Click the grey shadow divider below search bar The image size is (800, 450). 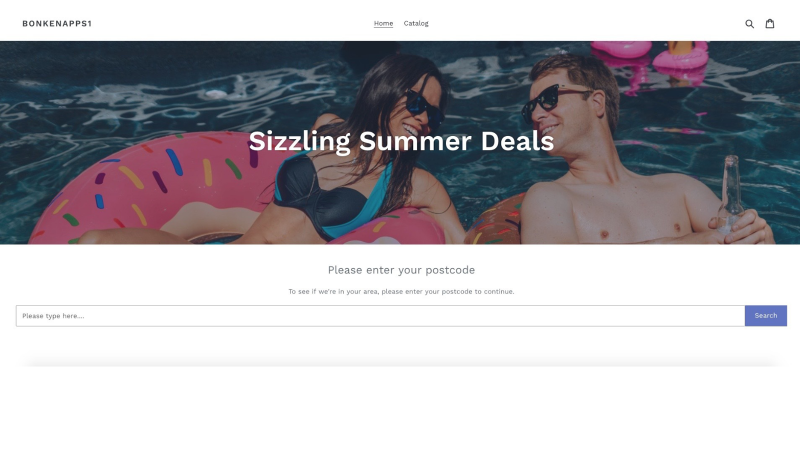tap(401, 362)
